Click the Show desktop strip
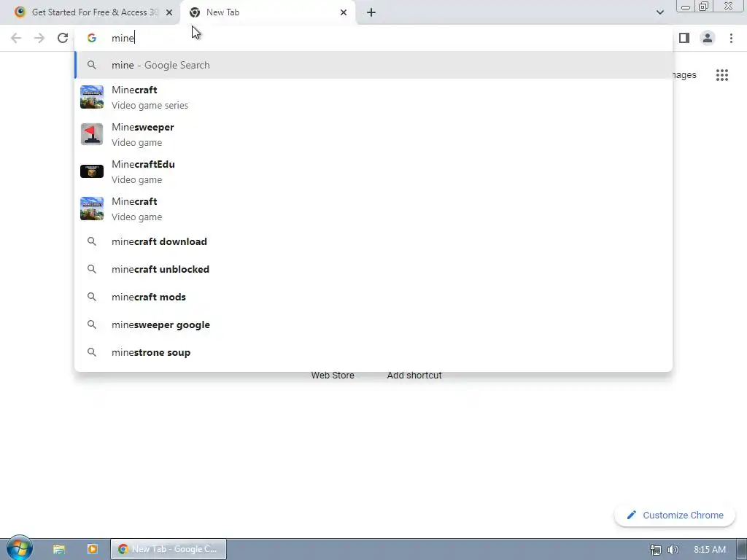The height and width of the screenshot is (560, 747). 742,549
